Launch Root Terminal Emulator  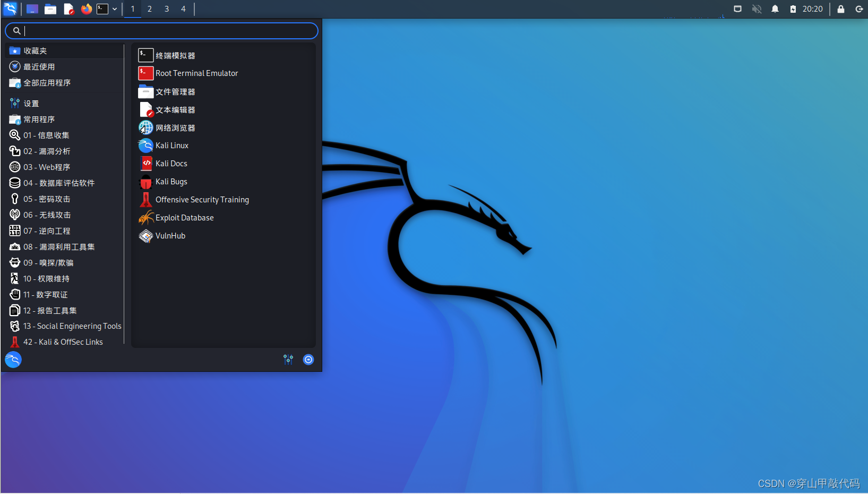(224, 73)
